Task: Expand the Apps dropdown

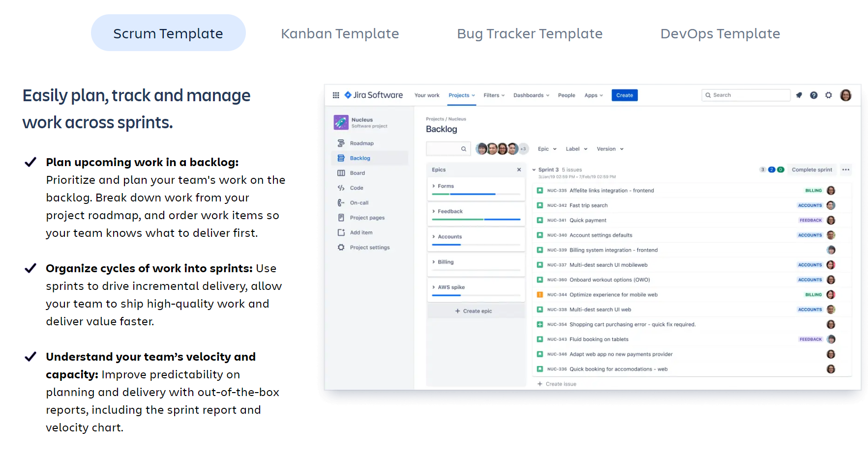Action: 594,95
